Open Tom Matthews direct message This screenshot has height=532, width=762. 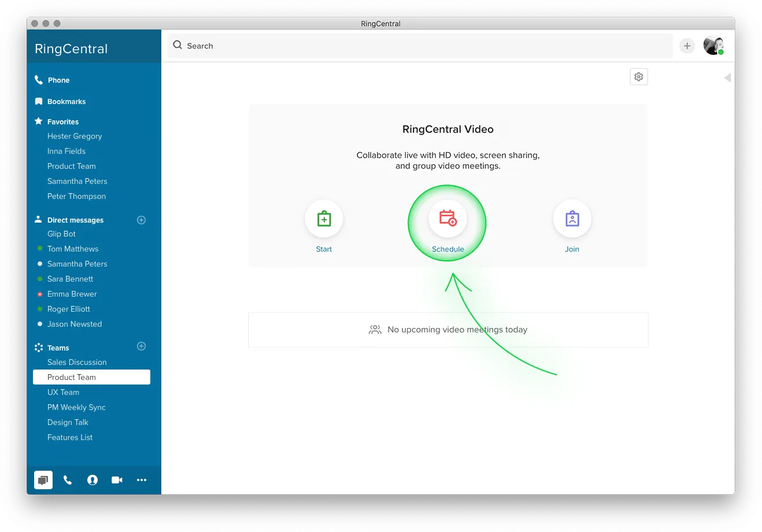pyautogui.click(x=73, y=249)
